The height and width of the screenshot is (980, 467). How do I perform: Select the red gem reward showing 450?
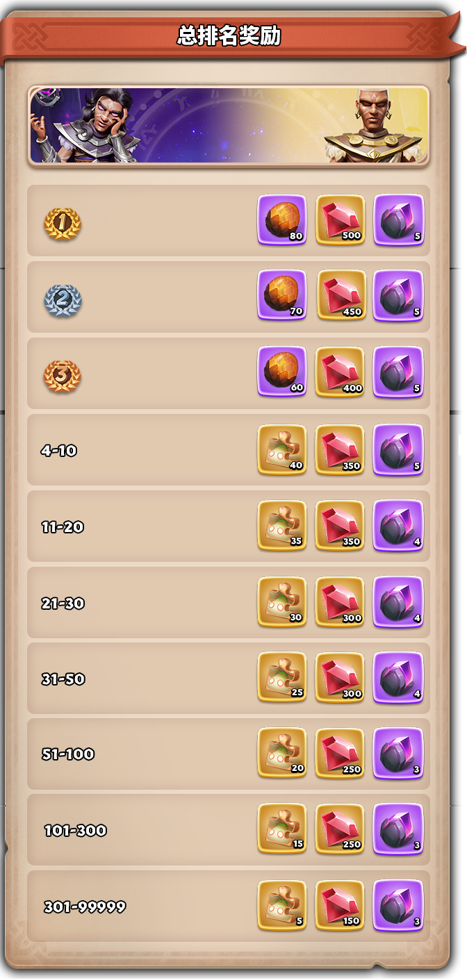(x=341, y=295)
